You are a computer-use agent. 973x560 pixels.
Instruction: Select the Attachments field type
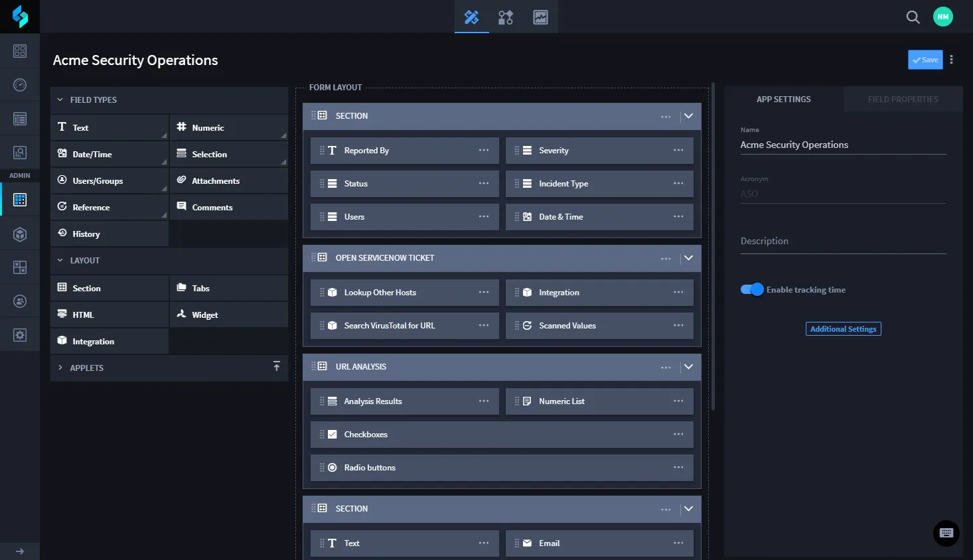[229, 180]
